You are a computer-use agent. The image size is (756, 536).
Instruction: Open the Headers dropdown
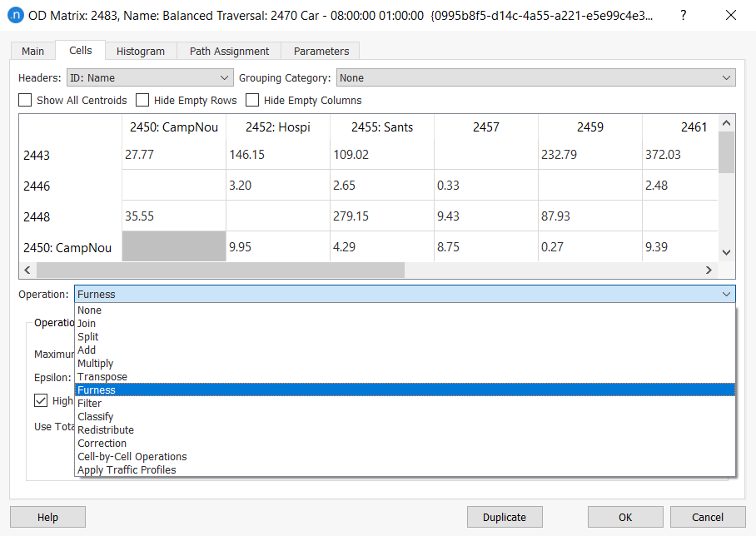pyautogui.click(x=150, y=77)
